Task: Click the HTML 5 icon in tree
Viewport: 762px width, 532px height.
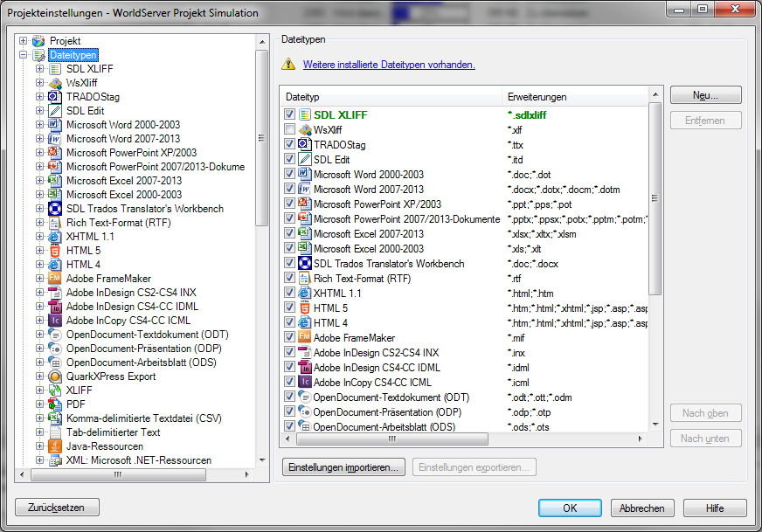Action: [x=55, y=251]
